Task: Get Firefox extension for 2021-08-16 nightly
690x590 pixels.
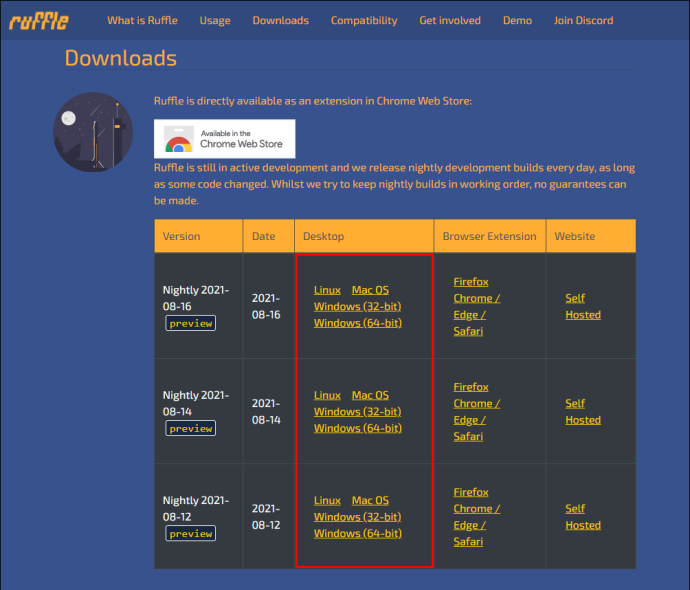Action: tap(471, 282)
